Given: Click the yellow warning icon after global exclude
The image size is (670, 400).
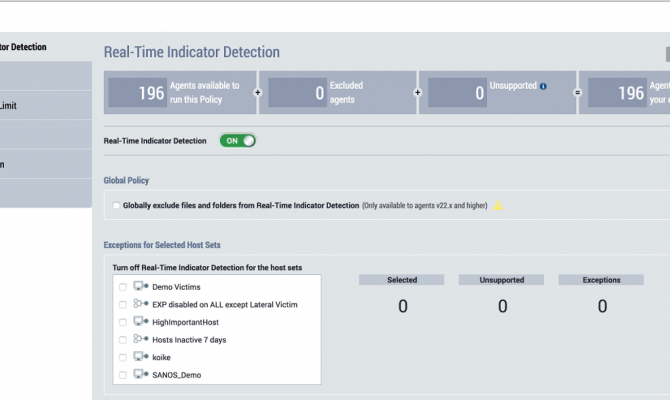Looking at the screenshot, I should tap(498, 206).
